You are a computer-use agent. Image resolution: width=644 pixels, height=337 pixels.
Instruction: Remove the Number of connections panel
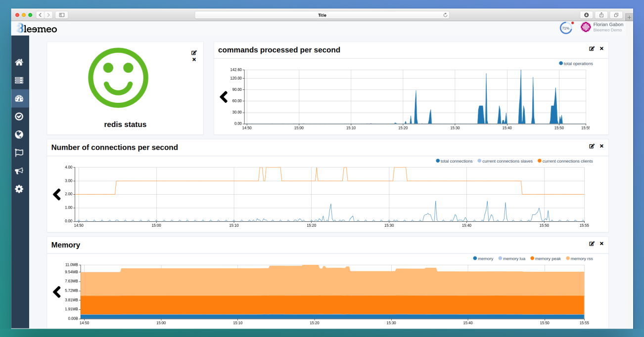pyautogui.click(x=601, y=146)
